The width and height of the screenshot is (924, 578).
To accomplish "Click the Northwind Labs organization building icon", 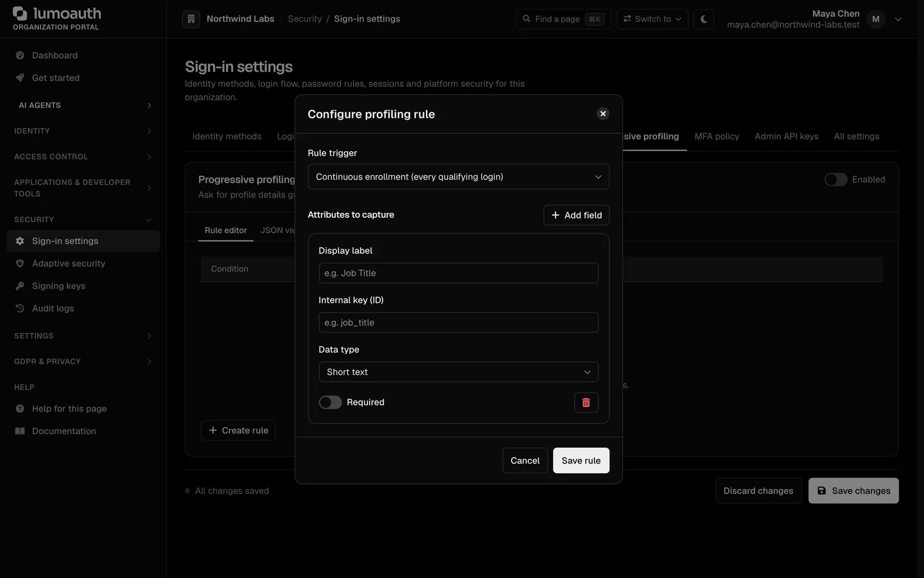I will (x=191, y=19).
